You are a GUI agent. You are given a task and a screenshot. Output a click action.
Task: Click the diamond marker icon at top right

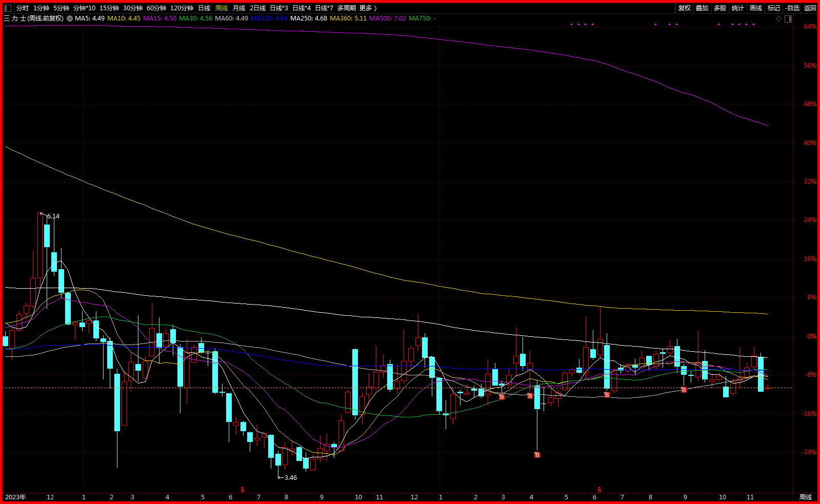[x=778, y=19]
